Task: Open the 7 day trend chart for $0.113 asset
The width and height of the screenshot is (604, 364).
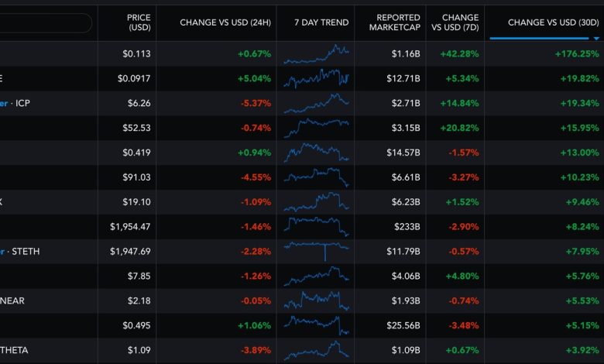Action: [x=316, y=54]
